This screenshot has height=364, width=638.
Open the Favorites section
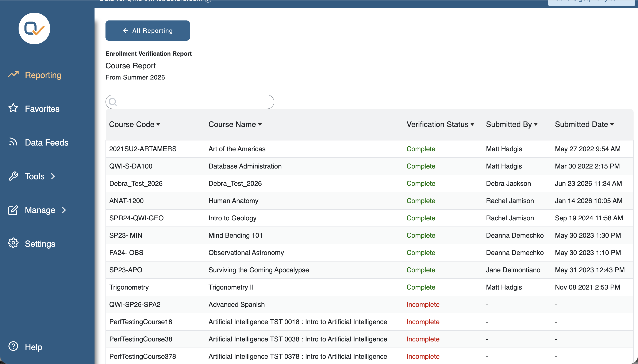[x=42, y=109]
